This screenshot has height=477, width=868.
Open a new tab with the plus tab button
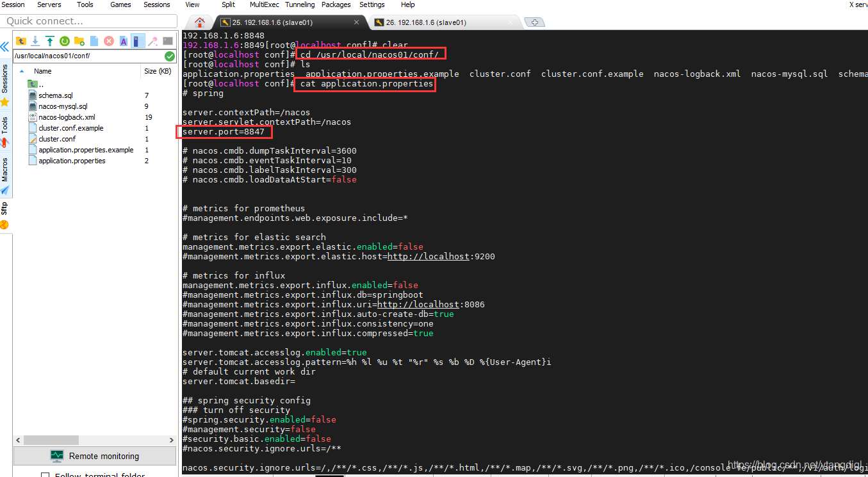[534, 22]
